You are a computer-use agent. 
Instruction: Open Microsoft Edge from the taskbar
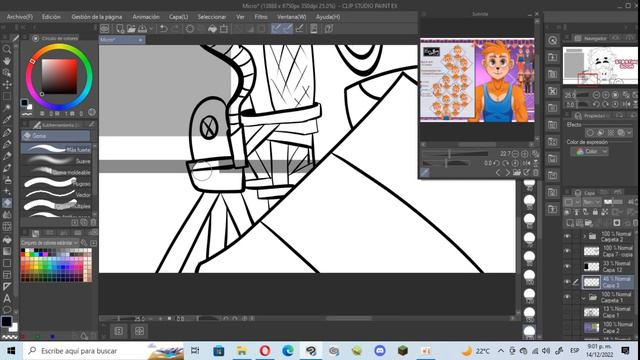click(x=288, y=350)
